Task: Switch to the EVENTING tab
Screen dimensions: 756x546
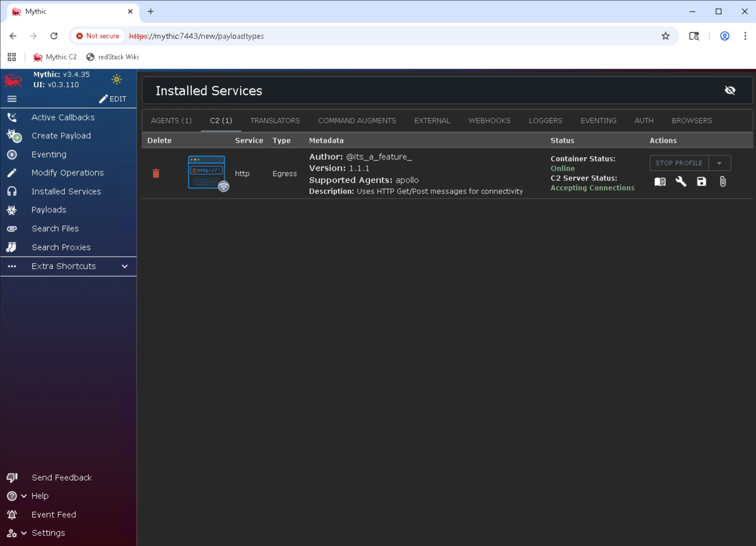Action: 598,120
